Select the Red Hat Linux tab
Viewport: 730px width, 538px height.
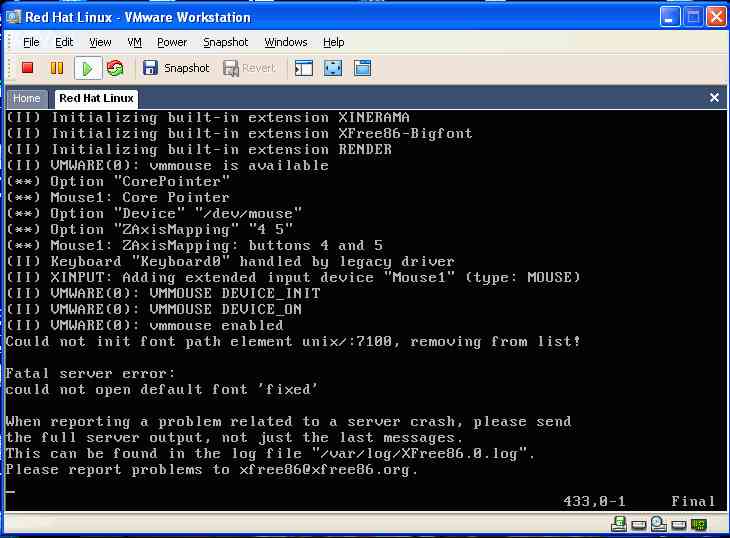[96, 98]
